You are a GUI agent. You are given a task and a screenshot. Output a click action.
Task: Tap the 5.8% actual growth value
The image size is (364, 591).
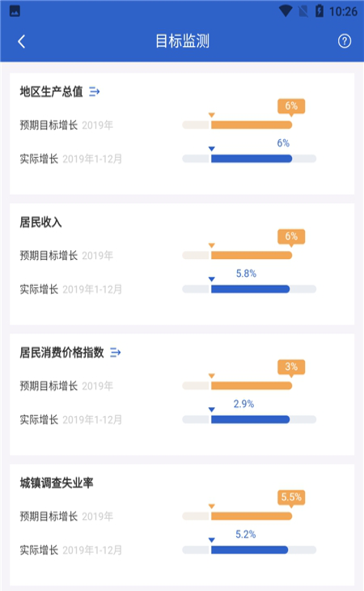click(246, 274)
